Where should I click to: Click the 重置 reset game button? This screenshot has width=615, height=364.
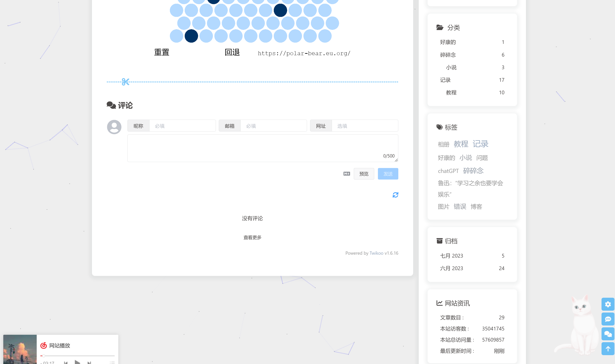(162, 52)
